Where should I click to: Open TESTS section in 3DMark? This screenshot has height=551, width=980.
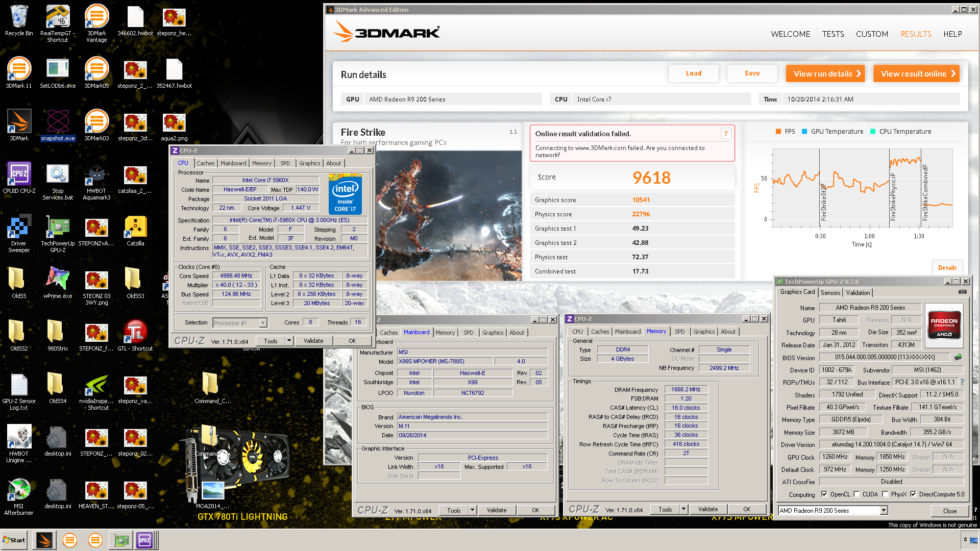pos(833,34)
